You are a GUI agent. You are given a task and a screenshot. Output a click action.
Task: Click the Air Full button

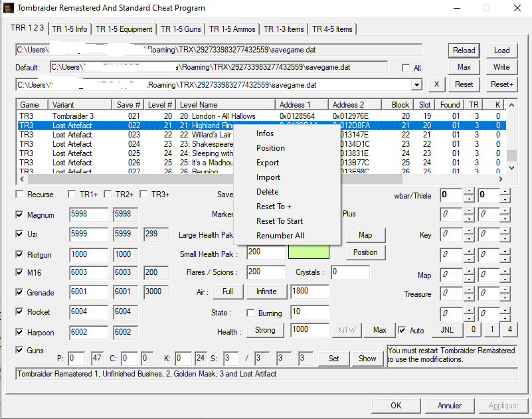coord(228,292)
